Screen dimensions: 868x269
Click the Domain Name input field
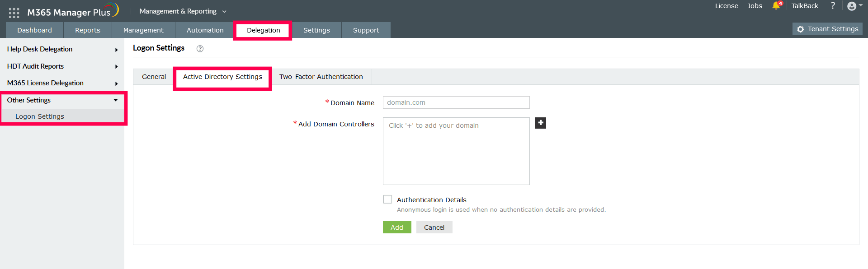tap(456, 102)
